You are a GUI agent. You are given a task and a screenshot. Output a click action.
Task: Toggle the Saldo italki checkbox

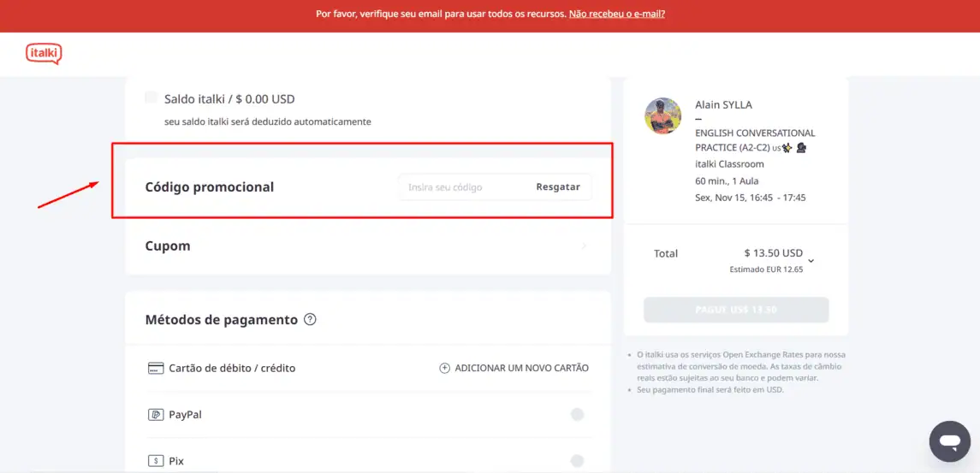pos(151,98)
